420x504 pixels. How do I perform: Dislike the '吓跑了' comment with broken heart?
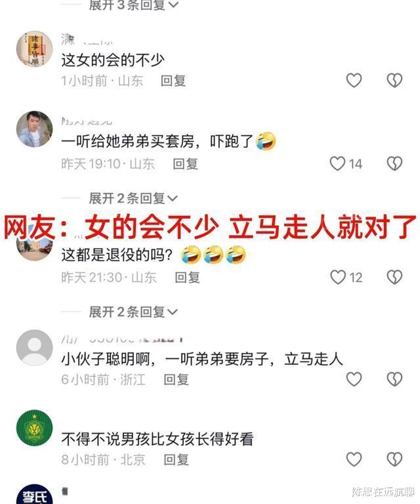click(394, 163)
